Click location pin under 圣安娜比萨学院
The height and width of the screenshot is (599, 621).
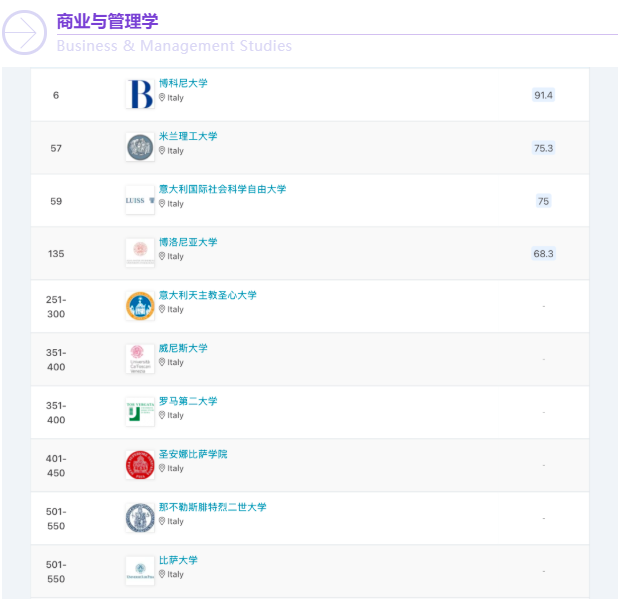coord(162,468)
